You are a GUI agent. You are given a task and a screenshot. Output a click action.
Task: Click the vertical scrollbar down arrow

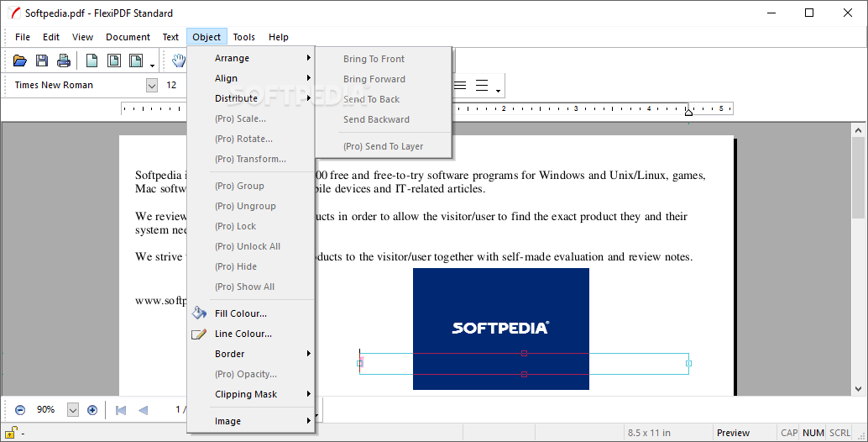(859, 389)
